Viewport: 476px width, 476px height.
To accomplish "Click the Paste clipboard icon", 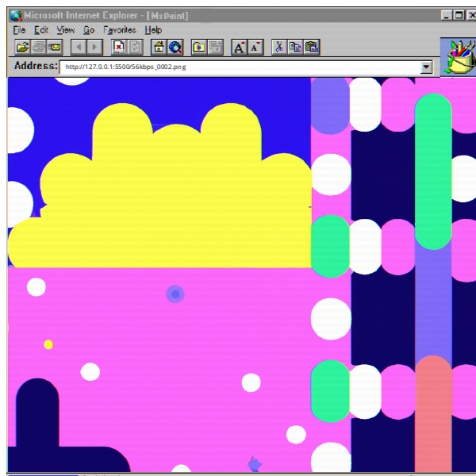I will [x=312, y=48].
